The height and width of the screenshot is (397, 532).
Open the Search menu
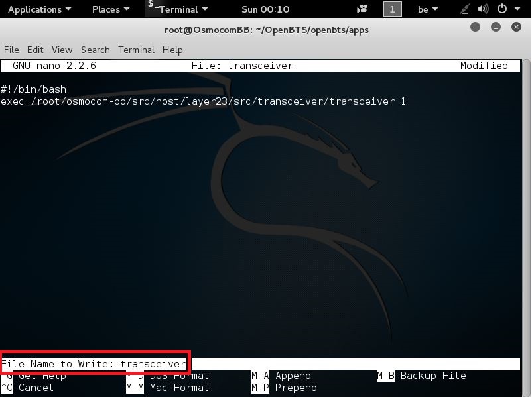pos(96,50)
